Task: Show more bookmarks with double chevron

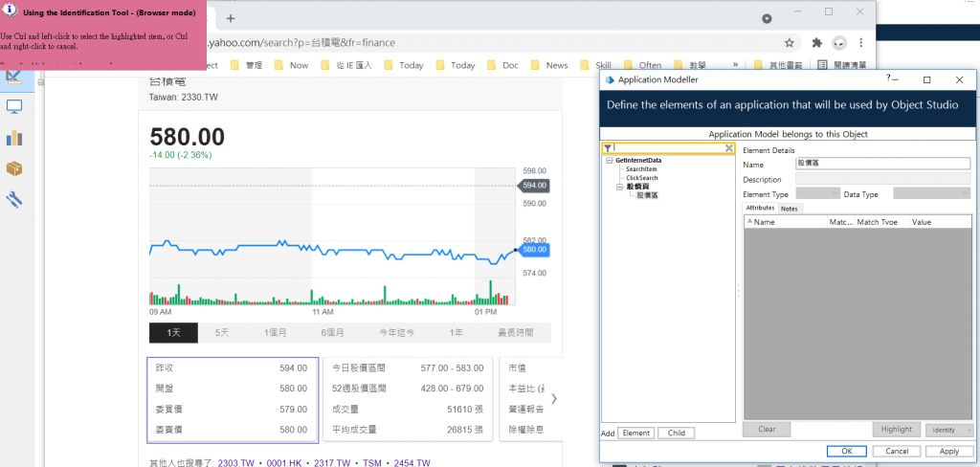Action: point(735,64)
